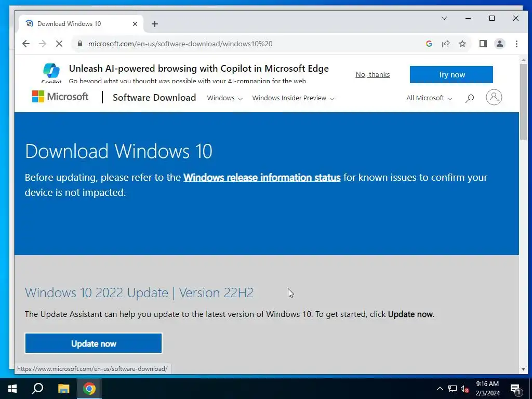Stop loading the page
532x399 pixels.
point(59,44)
